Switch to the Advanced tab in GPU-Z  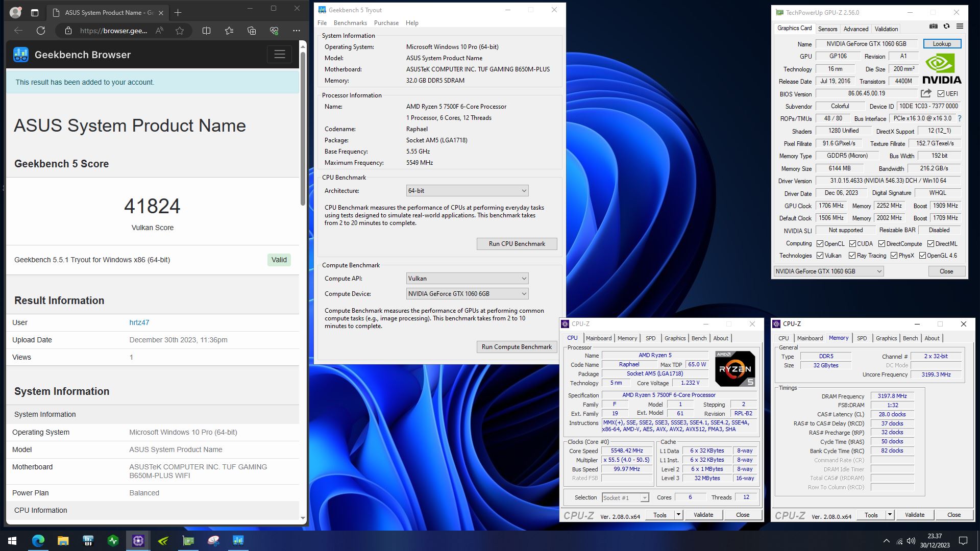click(856, 29)
